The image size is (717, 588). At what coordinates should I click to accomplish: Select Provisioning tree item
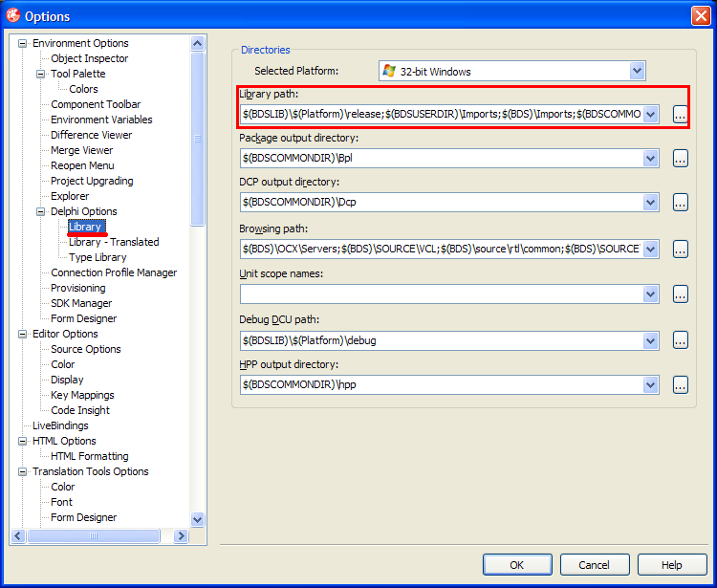(x=78, y=288)
